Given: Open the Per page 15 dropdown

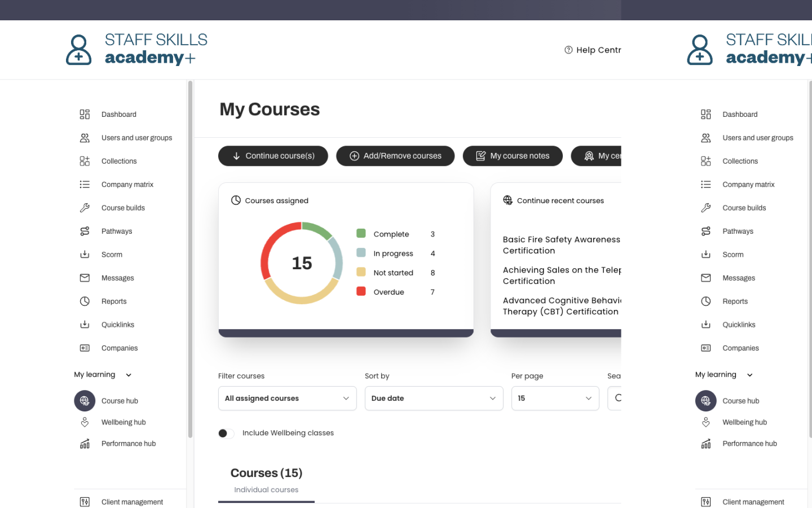Looking at the screenshot, I should [555, 398].
